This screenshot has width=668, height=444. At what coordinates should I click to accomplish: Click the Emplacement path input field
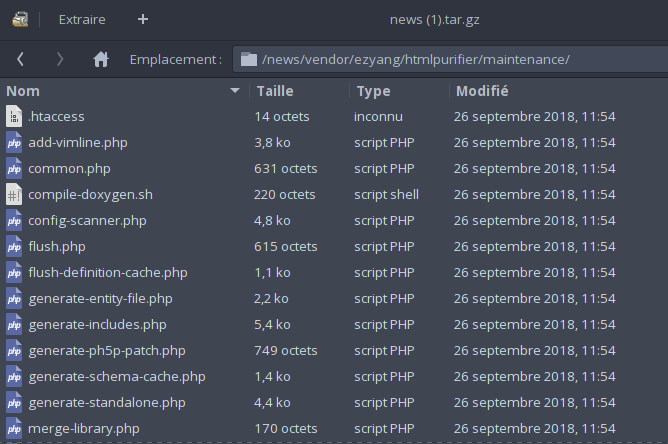tap(450, 59)
